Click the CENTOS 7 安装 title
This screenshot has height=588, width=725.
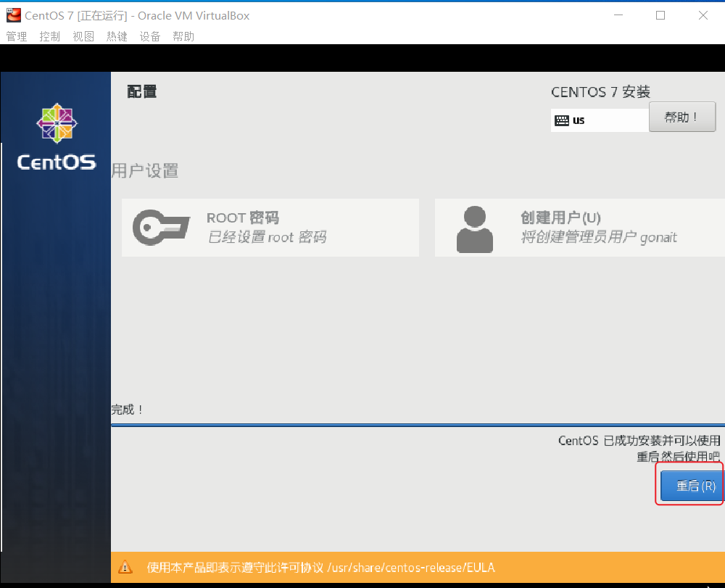[600, 92]
